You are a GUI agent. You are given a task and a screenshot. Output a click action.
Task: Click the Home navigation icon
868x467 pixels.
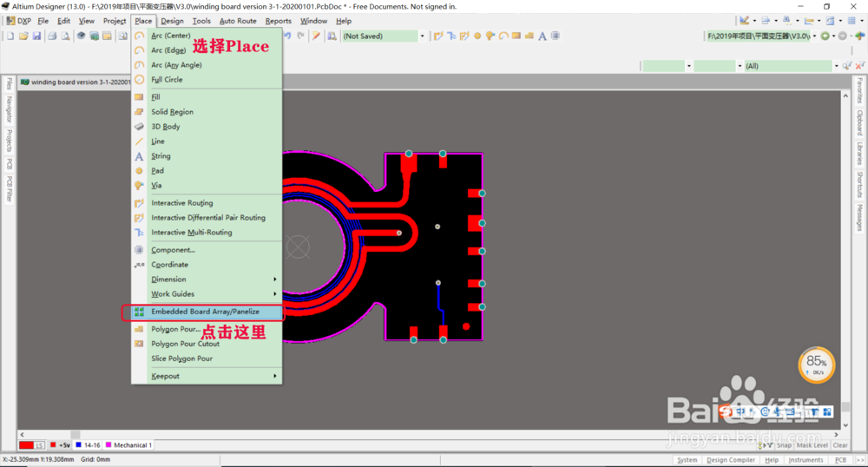pos(859,36)
